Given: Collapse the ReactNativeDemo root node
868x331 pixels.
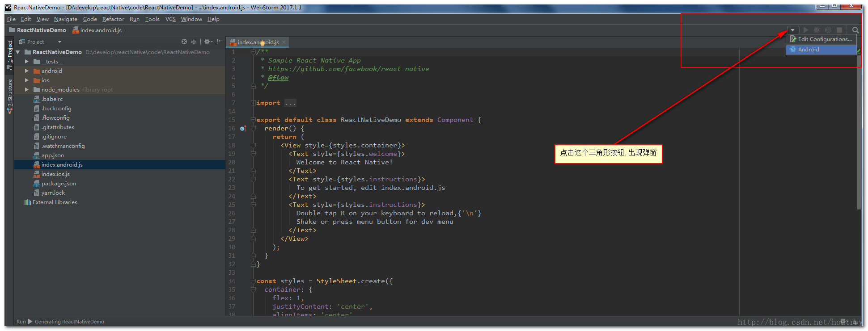Looking at the screenshot, I should pyautogui.click(x=18, y=52).
